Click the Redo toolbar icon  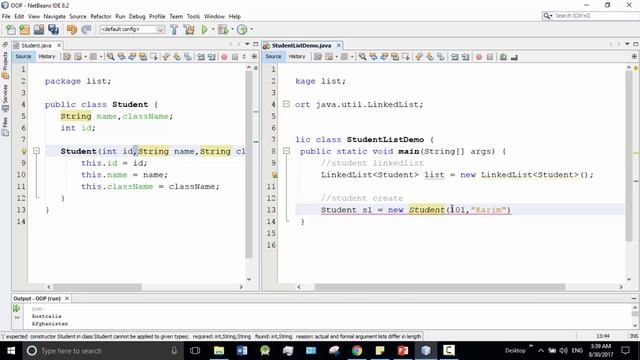click(x=86, y=29)
